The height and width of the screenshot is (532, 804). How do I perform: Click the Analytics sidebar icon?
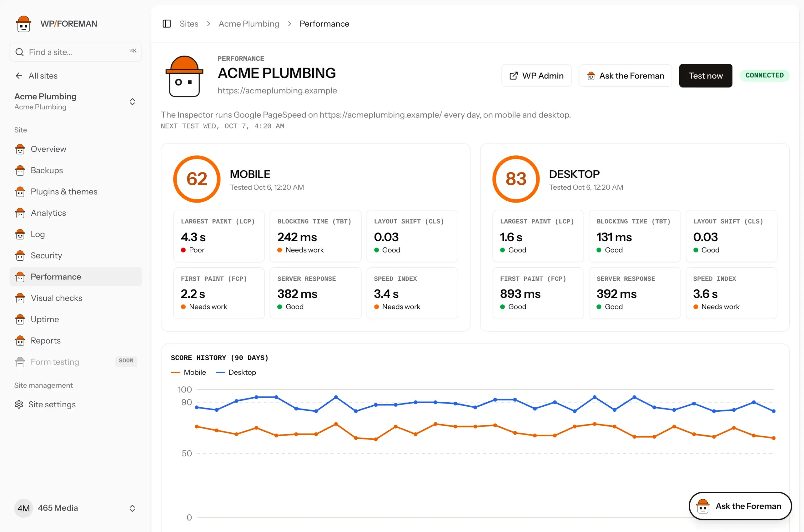20,213
